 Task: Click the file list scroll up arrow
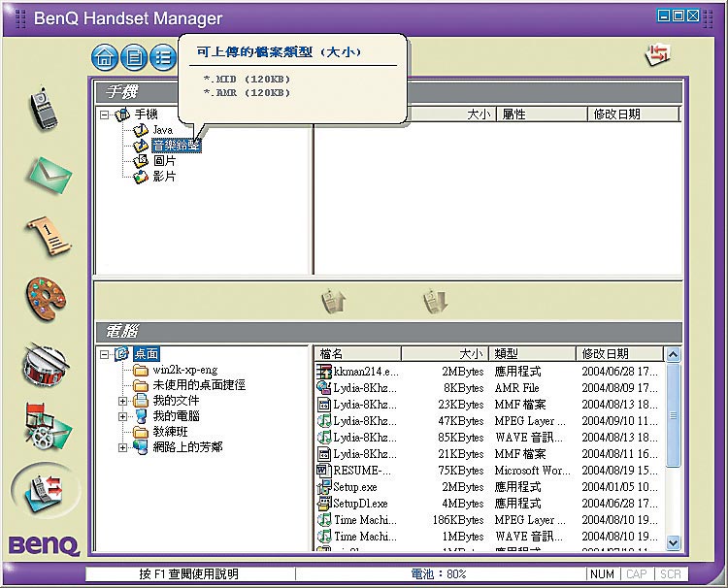tap(674, 355)
